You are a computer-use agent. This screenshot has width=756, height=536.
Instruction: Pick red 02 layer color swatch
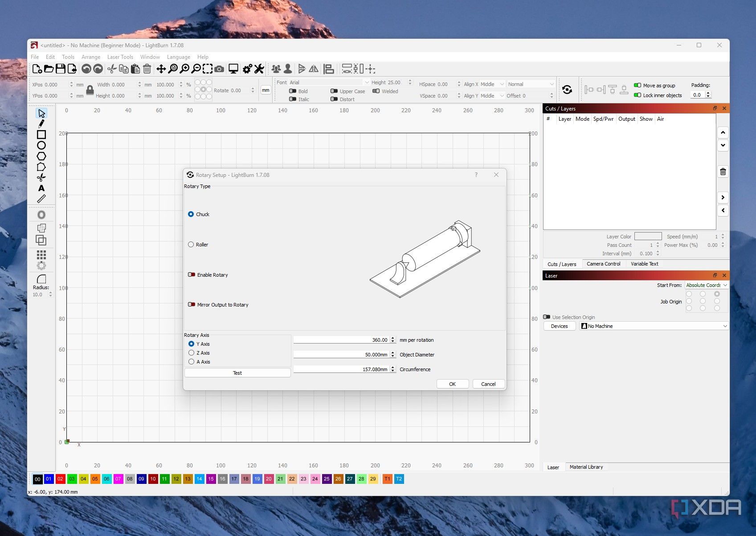coord(61,479)
